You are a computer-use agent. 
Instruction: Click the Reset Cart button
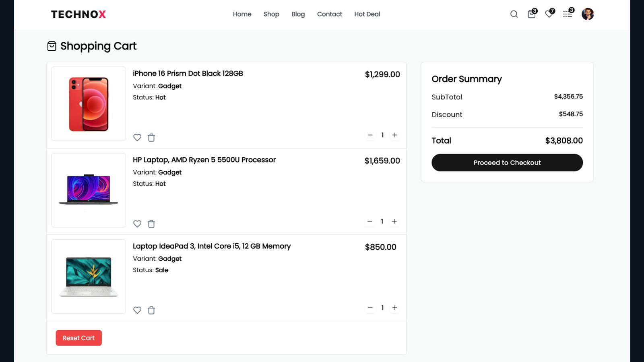point(78,338)
